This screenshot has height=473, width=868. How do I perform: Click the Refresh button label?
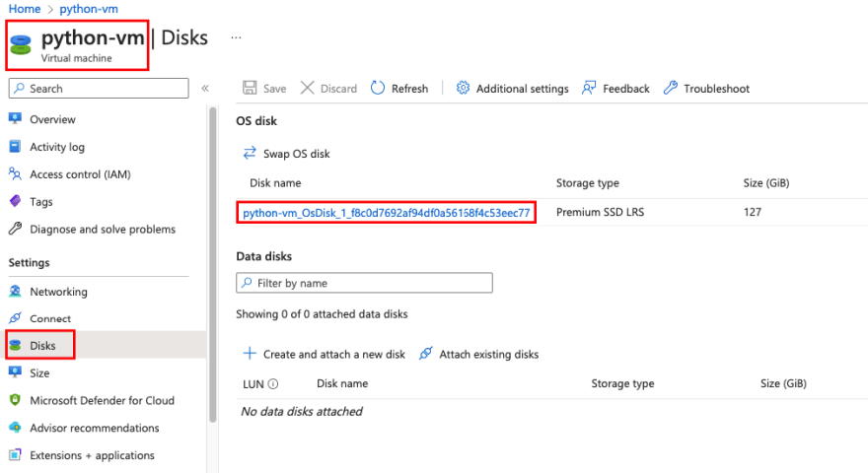pos(409,89)
